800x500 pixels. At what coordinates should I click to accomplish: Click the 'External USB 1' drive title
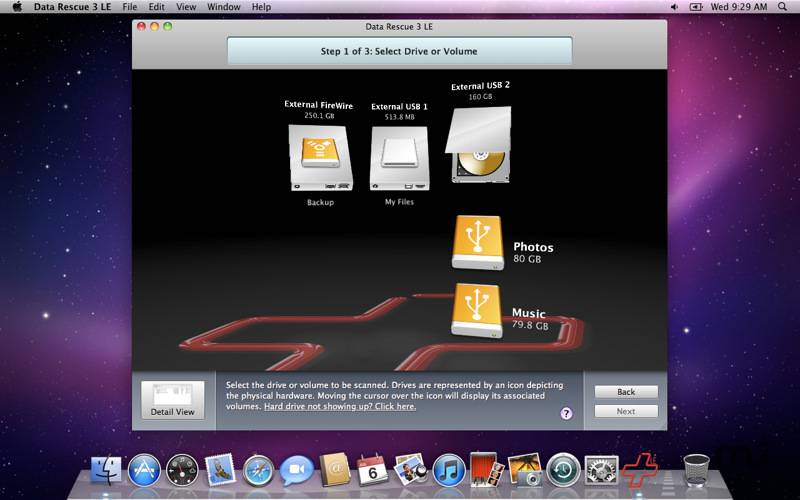pos(399,107)
